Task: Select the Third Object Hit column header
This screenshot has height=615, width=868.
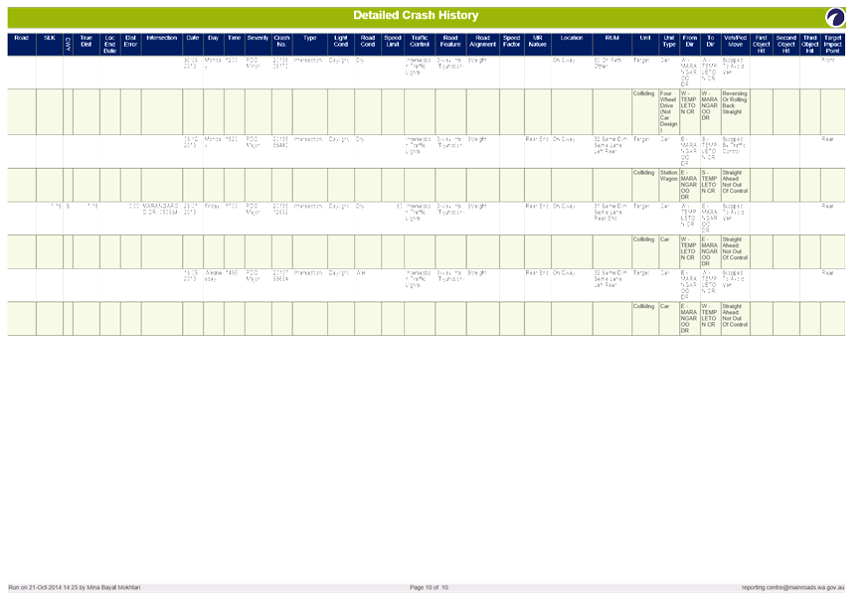Action: pos(810,45)
